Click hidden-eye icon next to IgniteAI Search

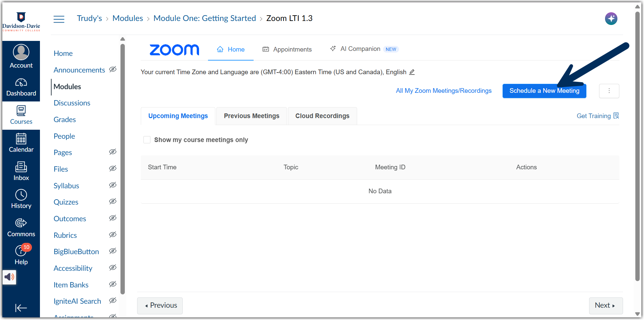click(x=113, y=300)
